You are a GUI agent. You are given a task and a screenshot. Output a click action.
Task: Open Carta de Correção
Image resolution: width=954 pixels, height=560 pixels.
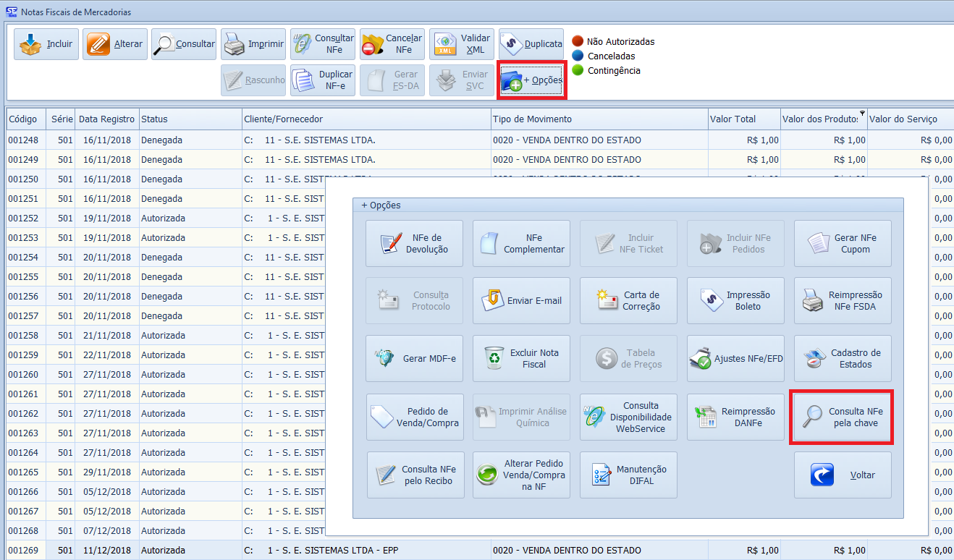click(x=628, y=301)
